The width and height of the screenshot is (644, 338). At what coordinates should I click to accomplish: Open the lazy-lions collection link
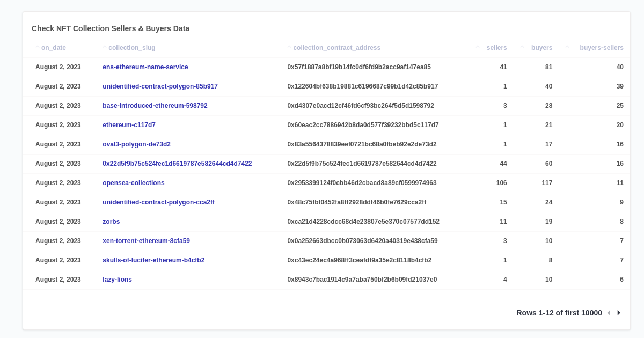[117, 279]
